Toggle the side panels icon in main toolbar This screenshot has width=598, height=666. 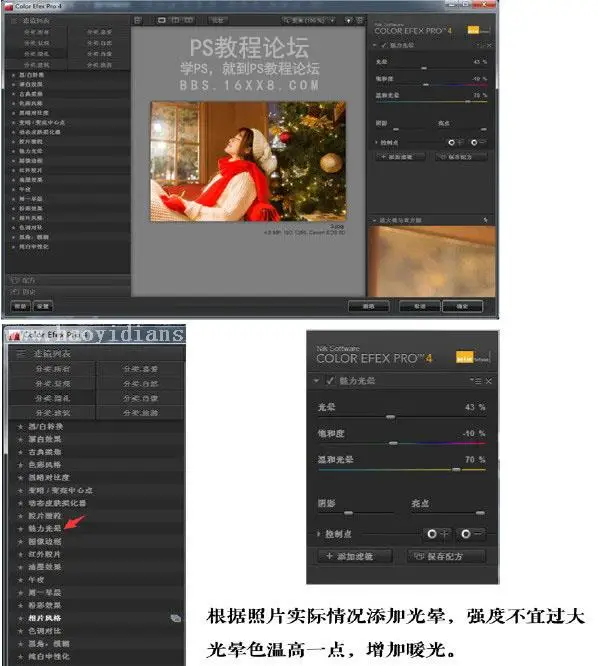(x=138, y=20)
